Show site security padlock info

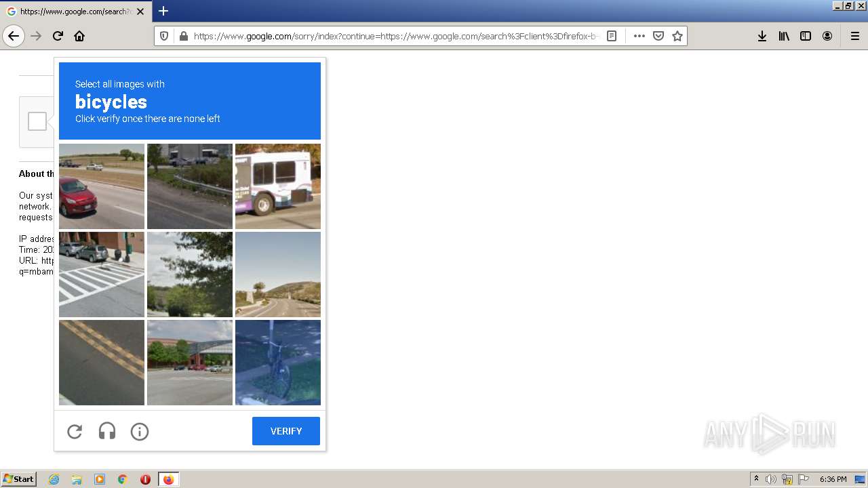pyautogui.click(x=183, y=36)
